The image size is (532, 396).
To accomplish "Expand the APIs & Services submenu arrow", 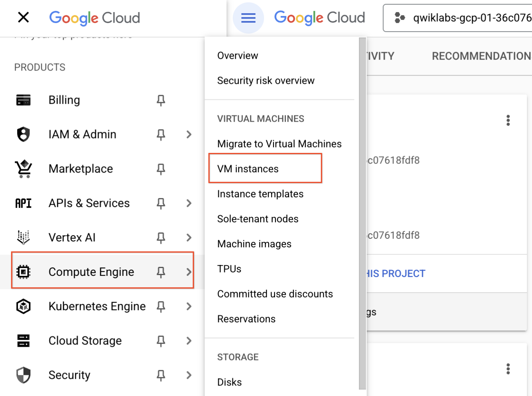I will pyautogui.click(x=189, y=203).
